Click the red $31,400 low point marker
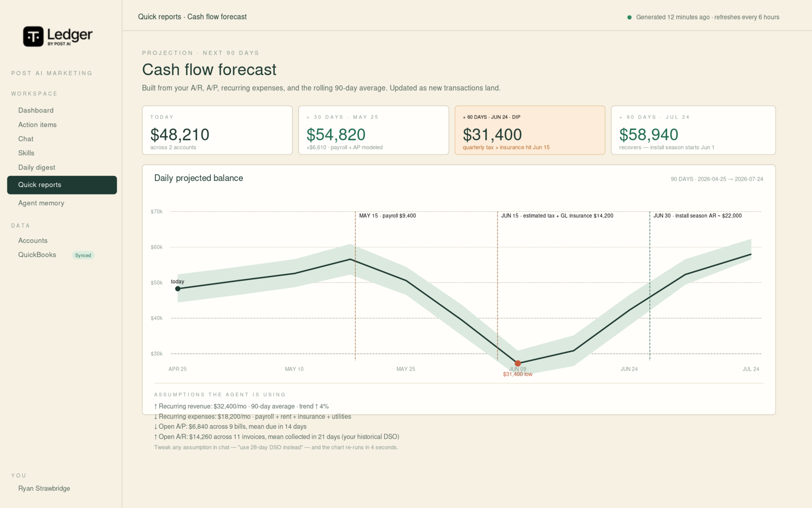The width and height of the screenshot is (812, 508). 518,363
